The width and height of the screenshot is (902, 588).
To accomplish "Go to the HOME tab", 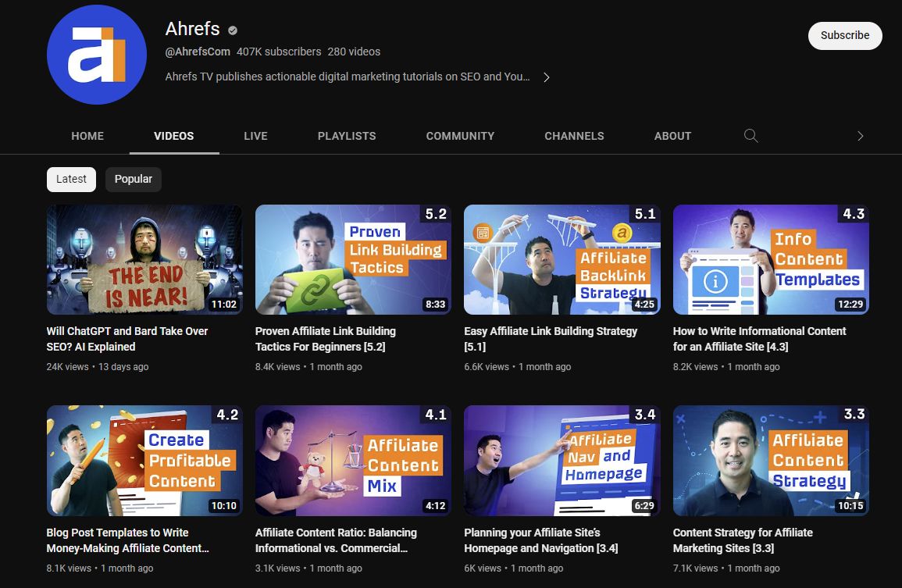I will pos(87,136).
